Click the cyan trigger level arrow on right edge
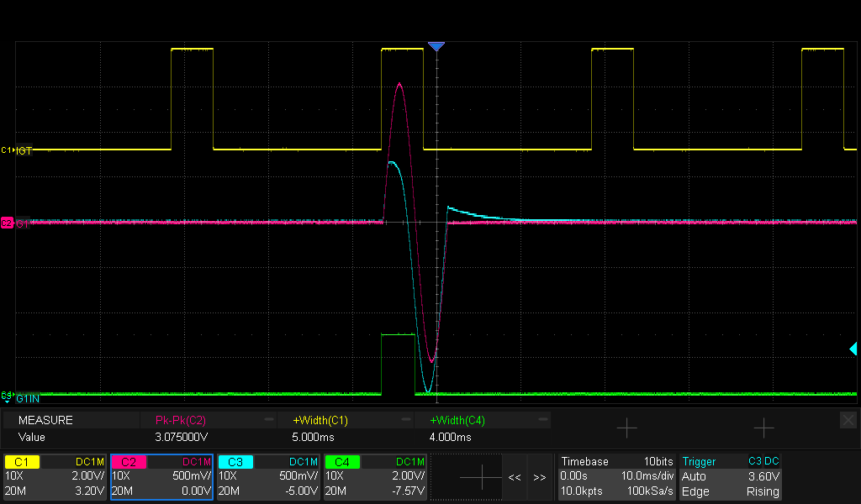 click(853, 349)
